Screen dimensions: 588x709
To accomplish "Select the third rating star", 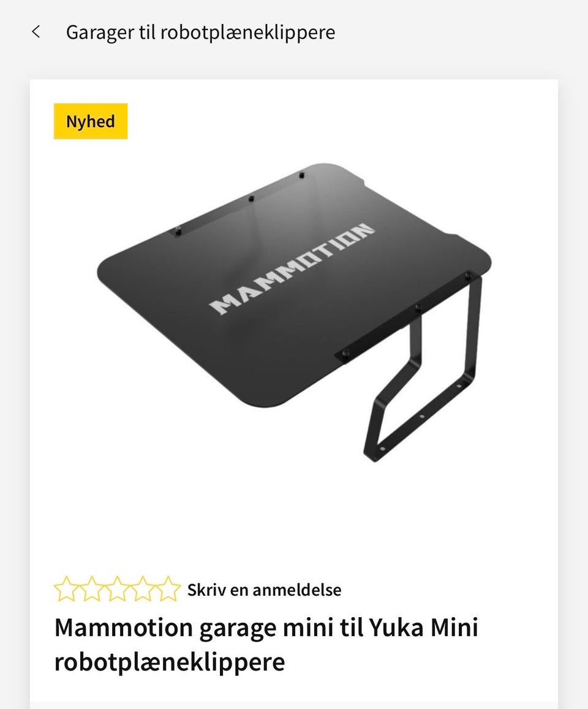I will click(x=117, y=589).
